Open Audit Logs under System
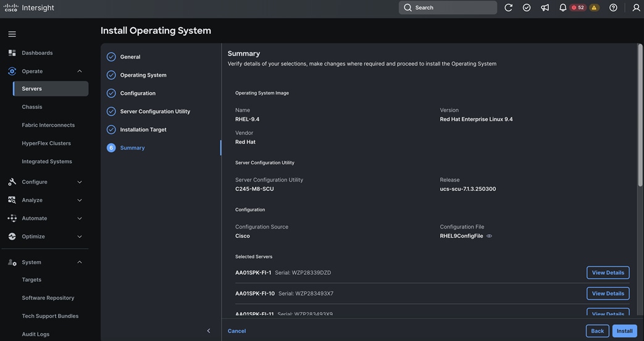The width and height of the screenshot is (644, 341). click(35, 334)
